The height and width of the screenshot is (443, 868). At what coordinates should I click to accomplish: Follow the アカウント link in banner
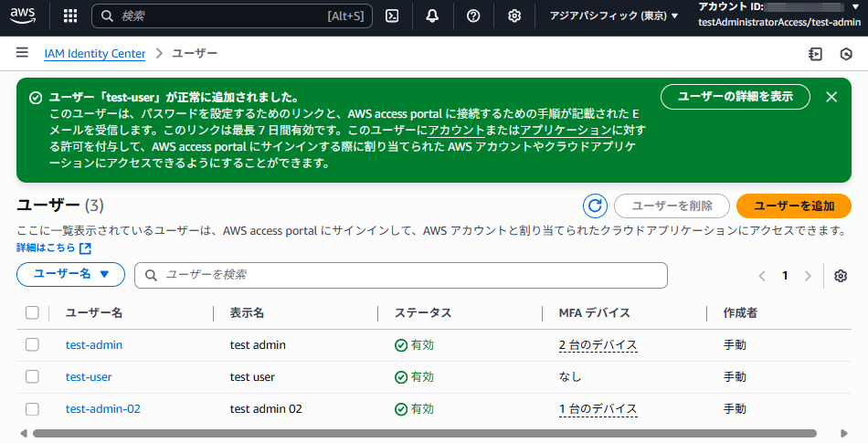pyautogui.click(x=457, y=130)
